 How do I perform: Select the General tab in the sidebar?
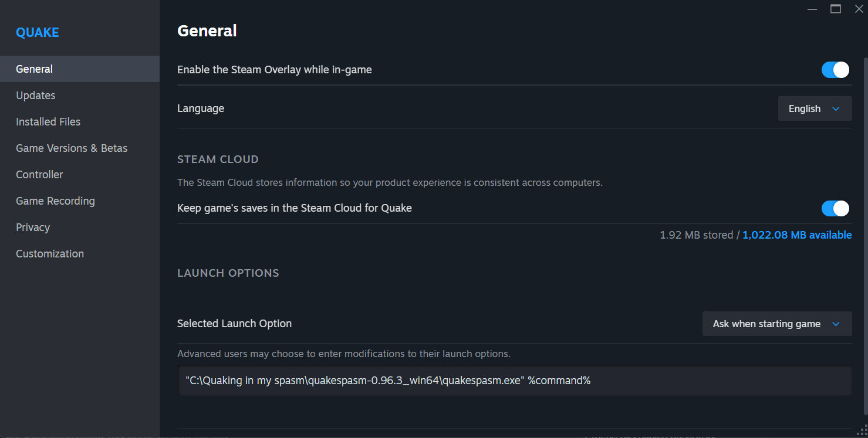(80, 69)
